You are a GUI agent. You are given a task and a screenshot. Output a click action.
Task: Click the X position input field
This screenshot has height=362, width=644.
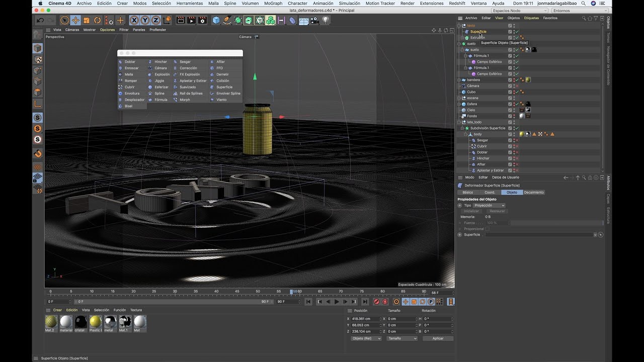click(366, 319)
